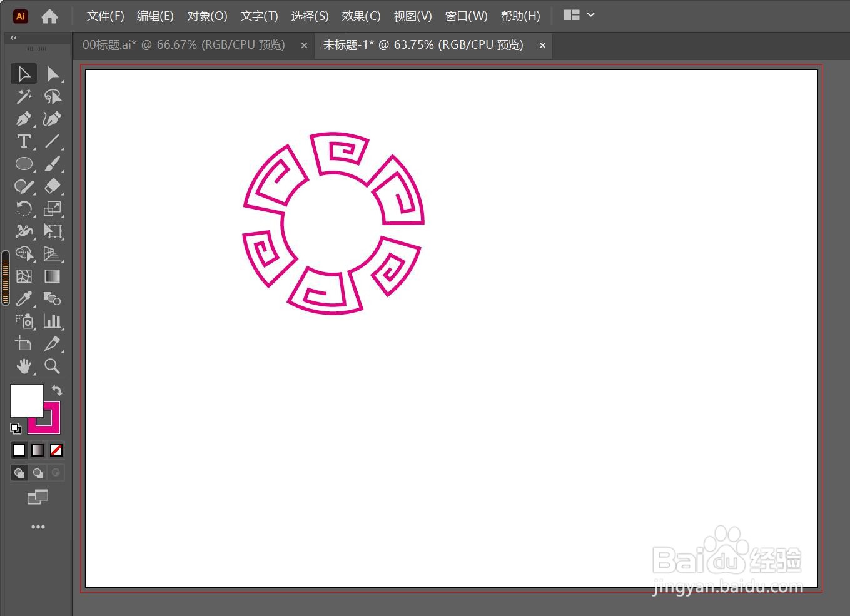Select the Hand tool
850x616 pixels.
pyautogui.click(x=24, y=366)
